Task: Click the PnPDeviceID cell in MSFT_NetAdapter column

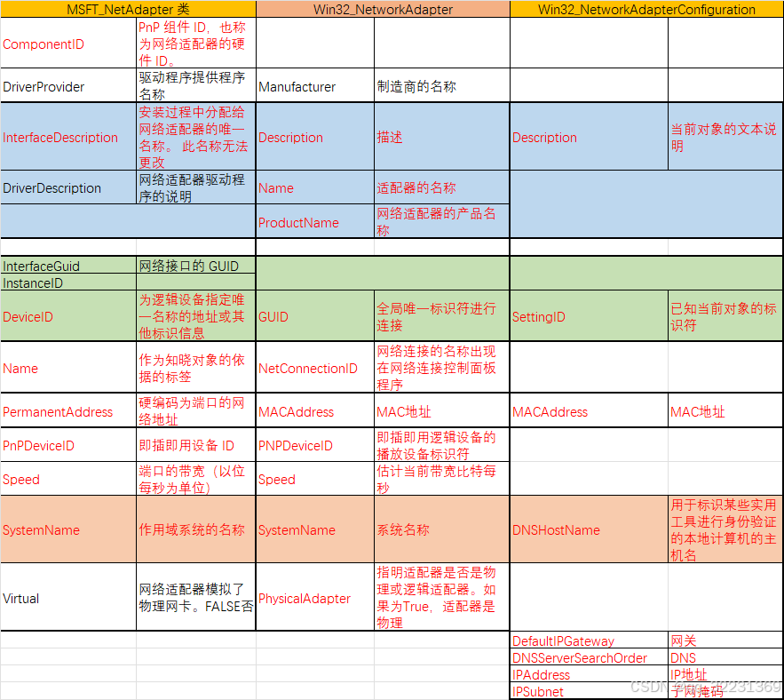Action: pyautogui.click(x=68, y=445)
